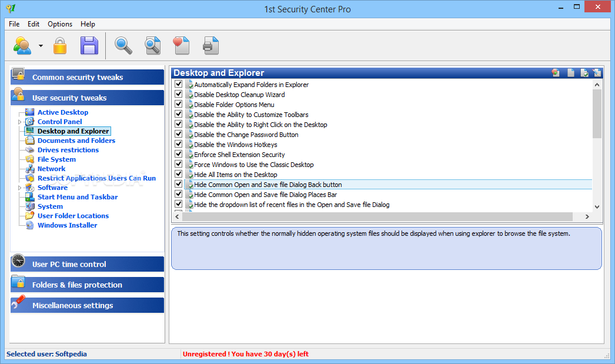Open the Options menu
The height and width of the screenshot is (364, 615).
point(60,24)
